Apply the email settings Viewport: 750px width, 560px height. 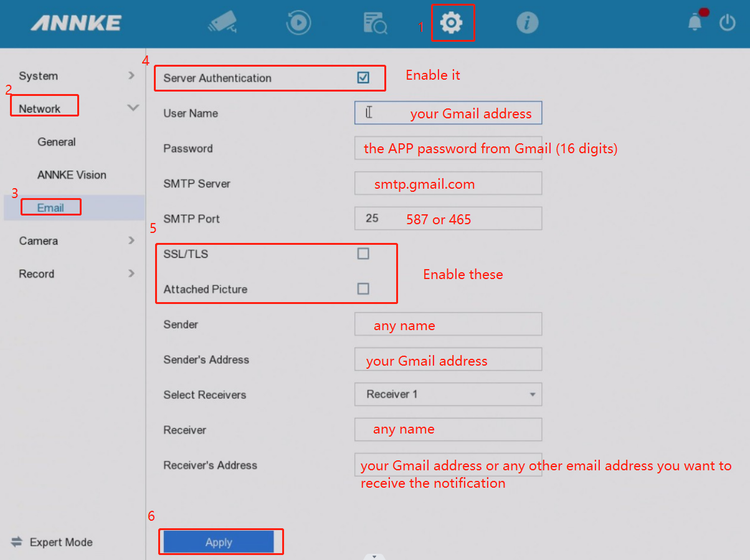pyautogui.click(x=219, y=542)
